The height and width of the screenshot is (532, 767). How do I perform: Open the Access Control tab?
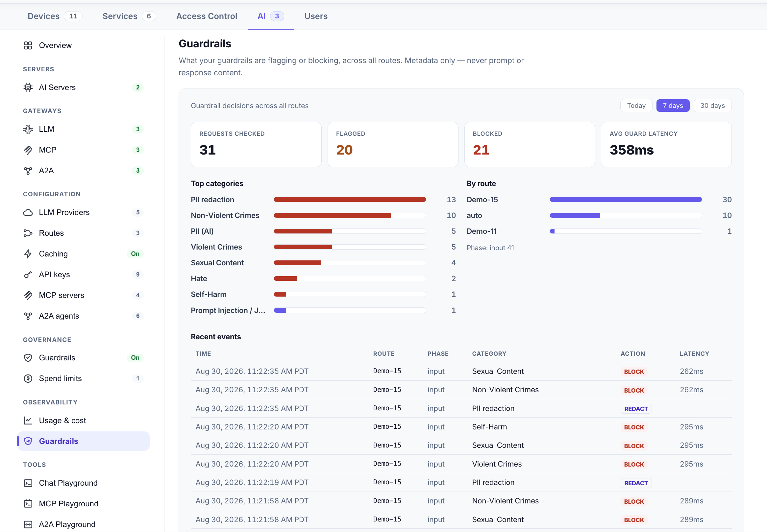pyautogui.click(x=207, y=16)
